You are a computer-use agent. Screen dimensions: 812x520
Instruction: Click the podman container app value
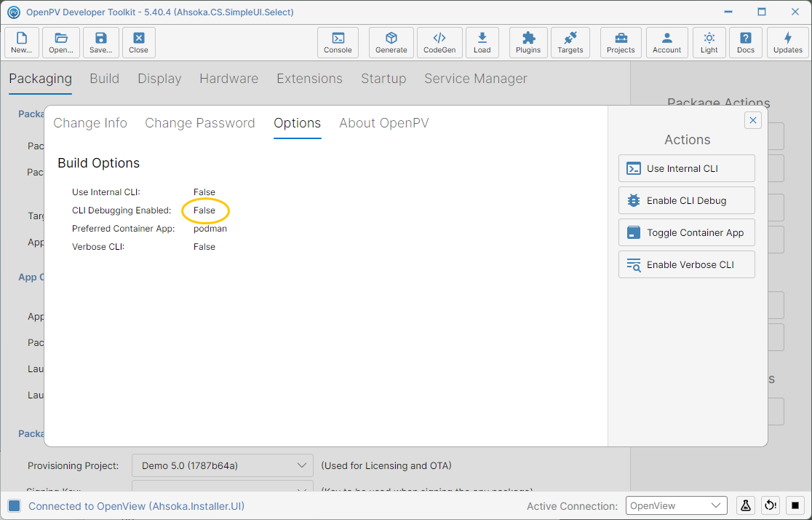click(210, 229)
